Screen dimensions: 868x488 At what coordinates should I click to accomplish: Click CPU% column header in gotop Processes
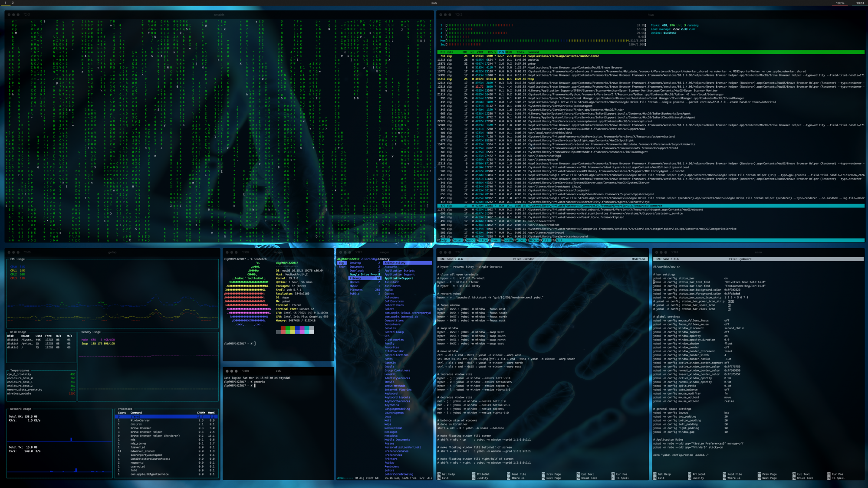click(x=201, y=413)
